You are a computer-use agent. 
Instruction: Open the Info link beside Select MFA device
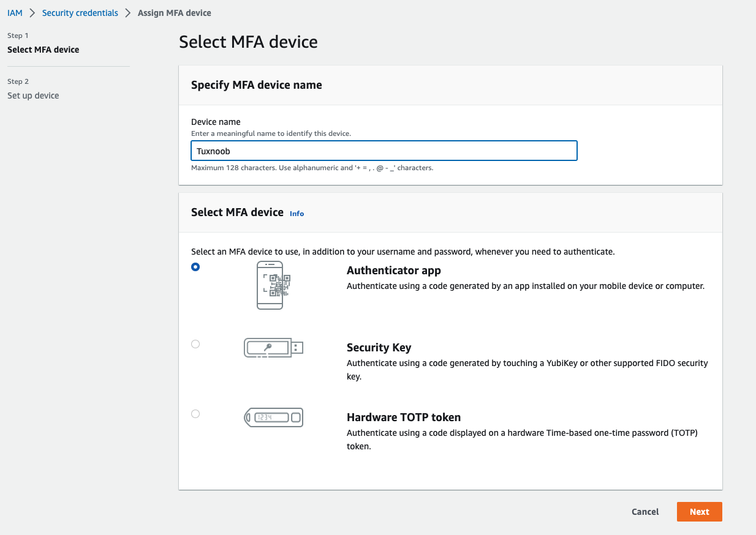pyautogui.click(x=297, y=214)
